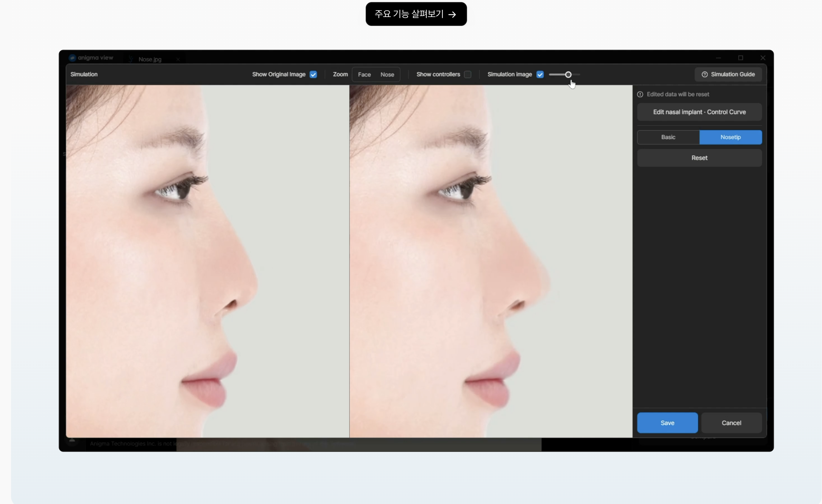822x504 pixels.
Task: Click the Reset button
Action: point(699,158)
